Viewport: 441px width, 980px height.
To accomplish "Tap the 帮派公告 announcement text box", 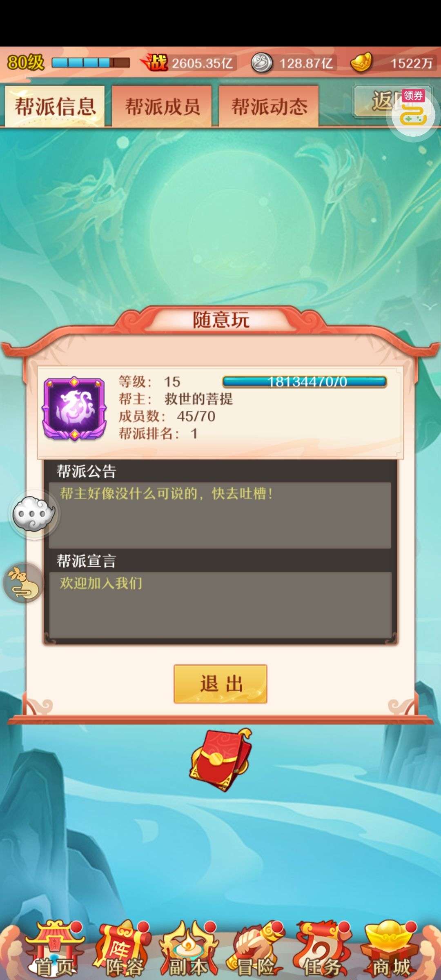I will [220, 515].
